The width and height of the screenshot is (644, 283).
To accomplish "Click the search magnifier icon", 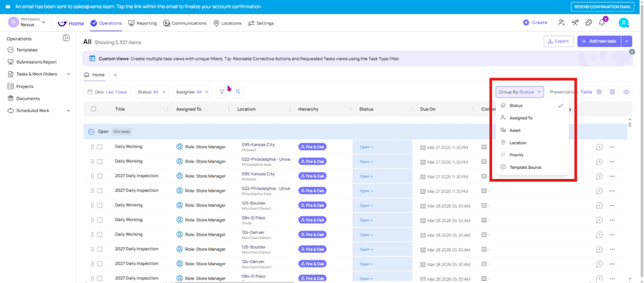I will tap(237, 92).
